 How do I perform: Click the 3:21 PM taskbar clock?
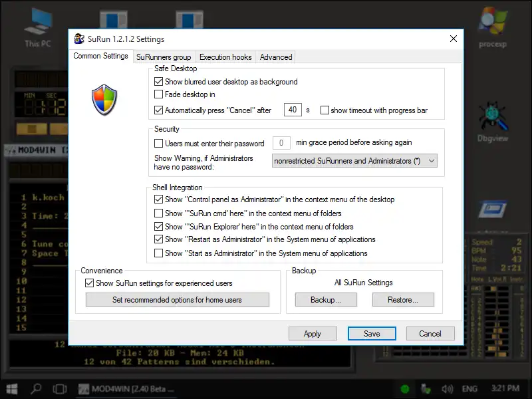[505, 388]
